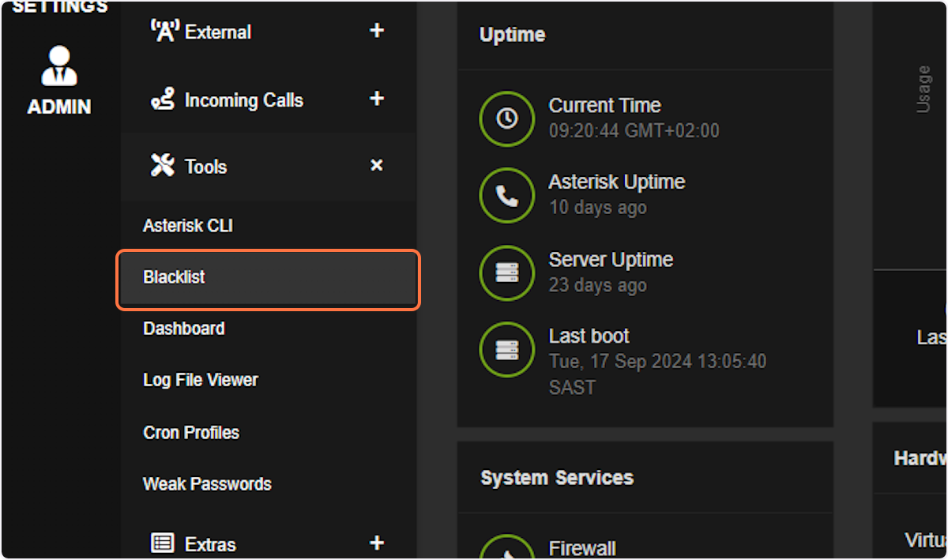948x560 pixels.
Task: Open the External menu section
Action: pos(269,32)
